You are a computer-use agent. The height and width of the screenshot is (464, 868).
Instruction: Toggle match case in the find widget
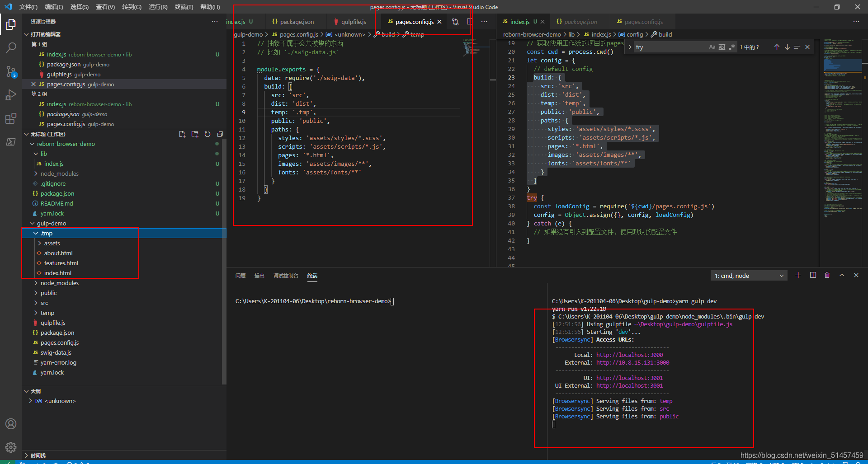pos(712,47)
